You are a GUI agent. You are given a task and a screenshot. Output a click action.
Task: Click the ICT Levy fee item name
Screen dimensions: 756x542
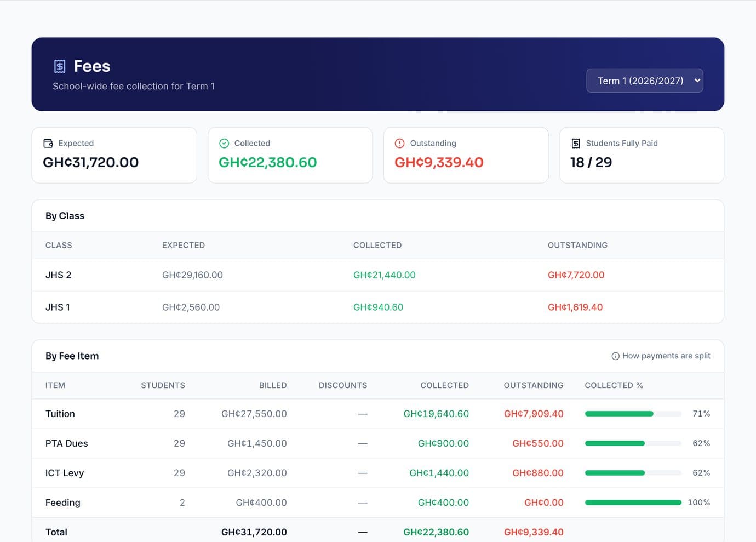65,473
